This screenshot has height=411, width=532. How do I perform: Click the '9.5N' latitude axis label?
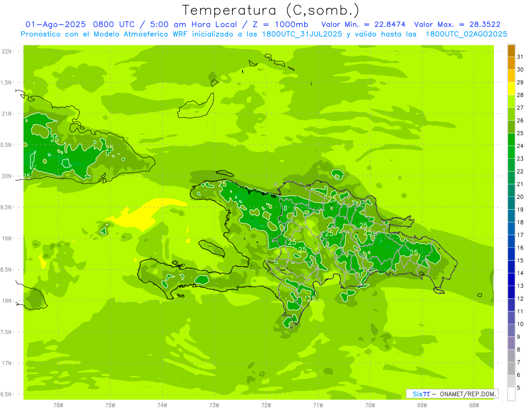pyautogui.click(x=7, y=207)
